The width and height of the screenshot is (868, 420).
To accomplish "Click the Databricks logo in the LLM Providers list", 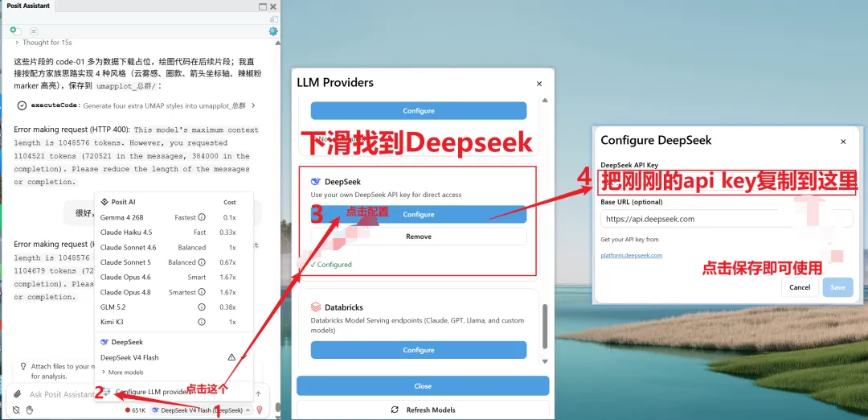I will tap(315, 307).
